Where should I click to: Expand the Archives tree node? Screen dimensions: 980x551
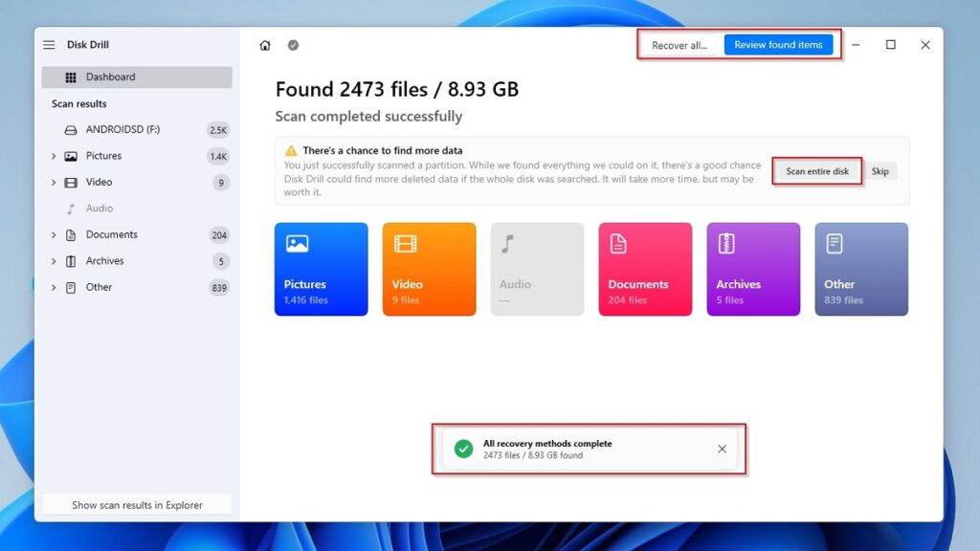(54, 261)
